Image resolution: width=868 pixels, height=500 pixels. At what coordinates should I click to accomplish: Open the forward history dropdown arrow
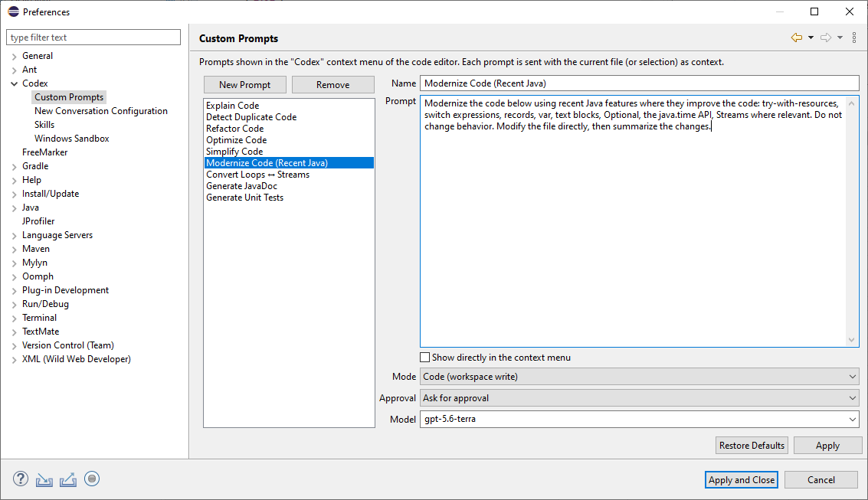tap(840, 38)
